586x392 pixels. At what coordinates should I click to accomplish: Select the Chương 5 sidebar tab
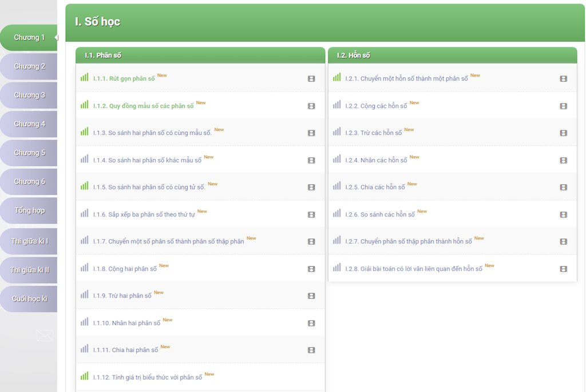click(x=29, y=153)
